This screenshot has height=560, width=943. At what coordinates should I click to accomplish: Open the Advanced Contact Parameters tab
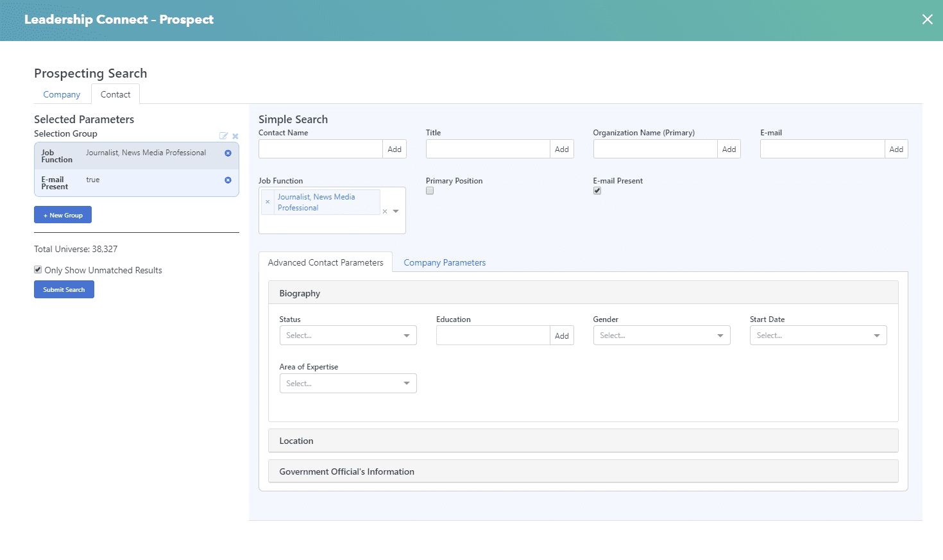[x=325, y=262]
